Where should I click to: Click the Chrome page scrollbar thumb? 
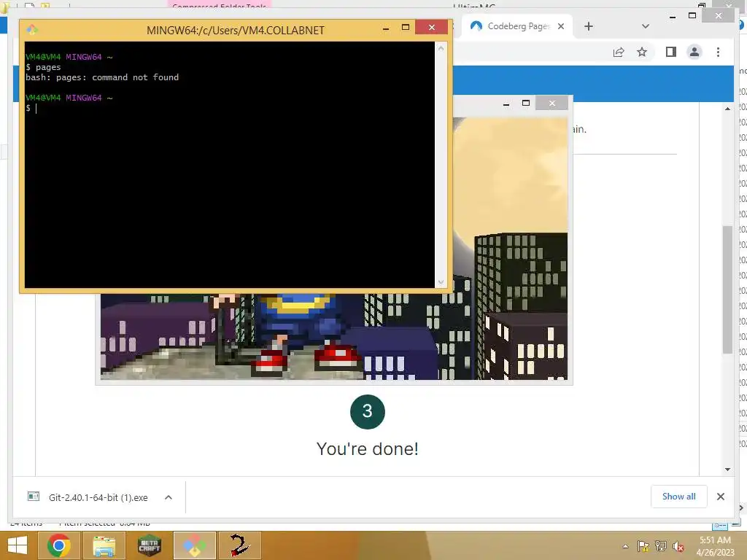[727, 289]
